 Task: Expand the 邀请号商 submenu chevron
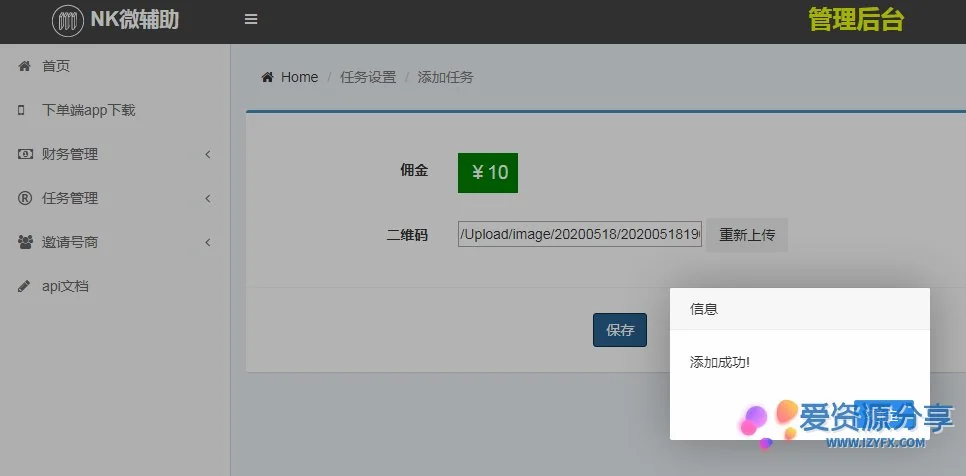[208, 242]
